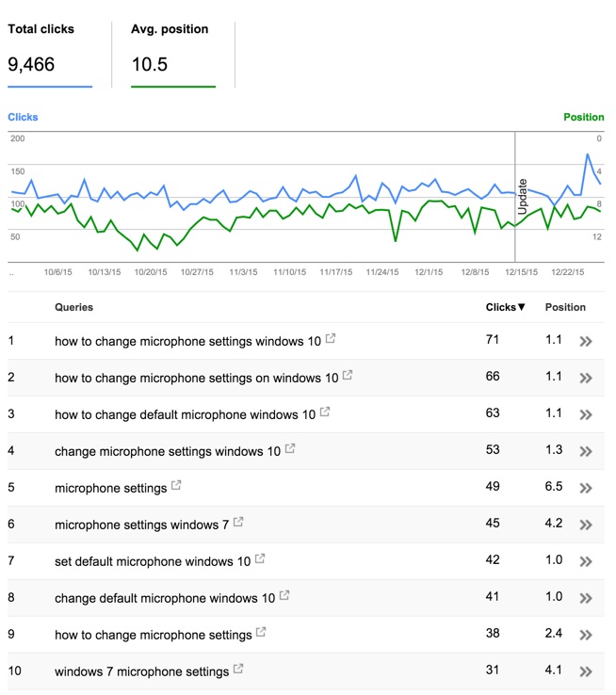The height and width of the screenshot is (695, 616).
Task: Open query 'change default microphone windows 10'
Action: click(165, 598)
